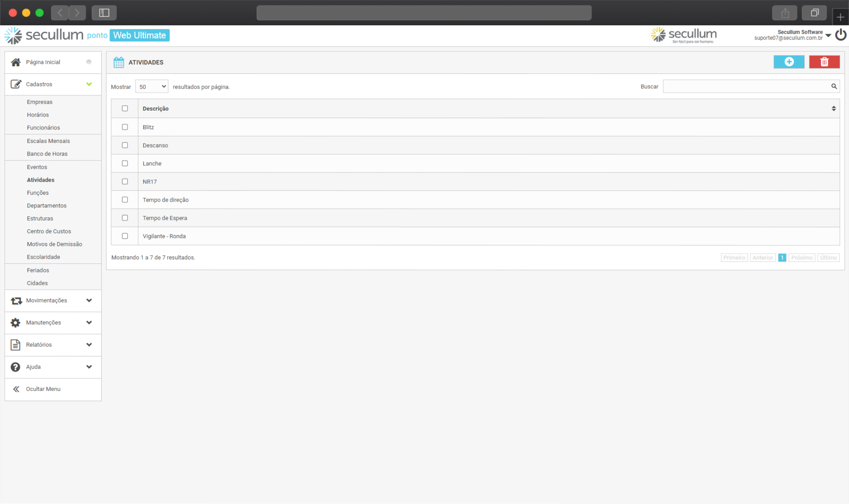Click the blue add activity plus button
The width and height of the screenshot is (849, 504).
789,62
